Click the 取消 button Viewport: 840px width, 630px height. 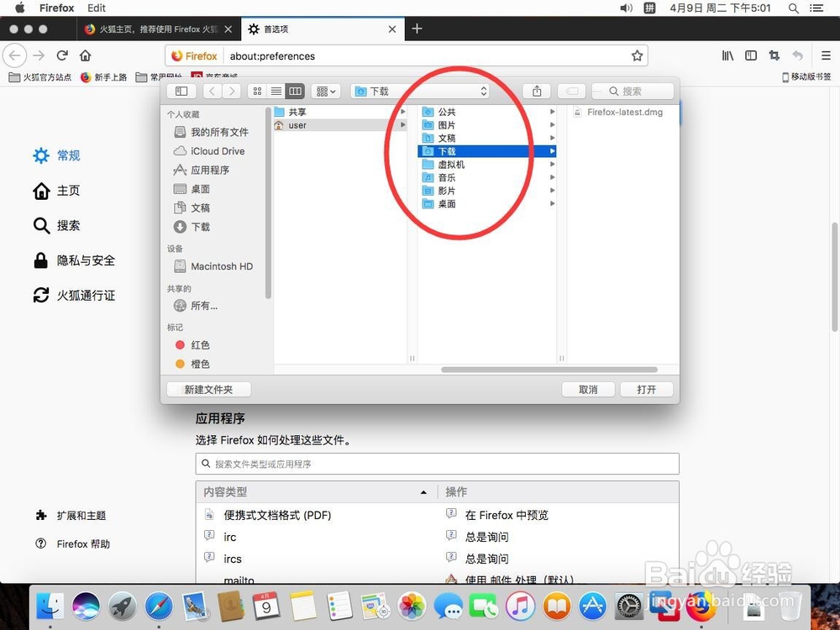(x=588, y=390)
